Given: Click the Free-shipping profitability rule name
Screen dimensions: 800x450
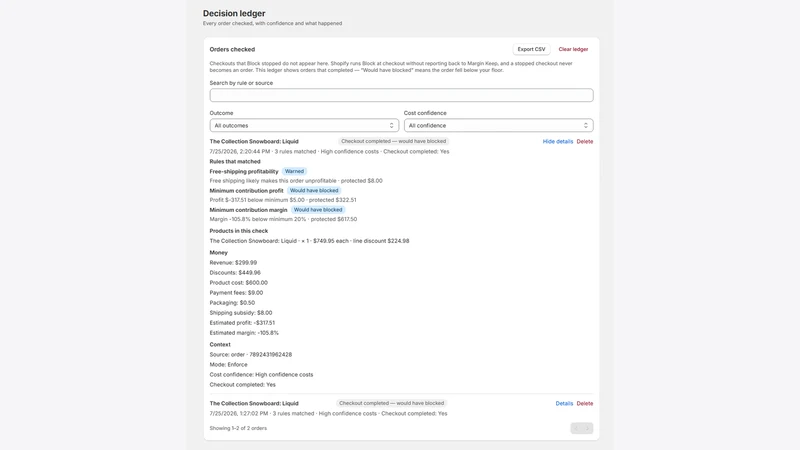Looking at the screenshot, I should tap(244, 171).
